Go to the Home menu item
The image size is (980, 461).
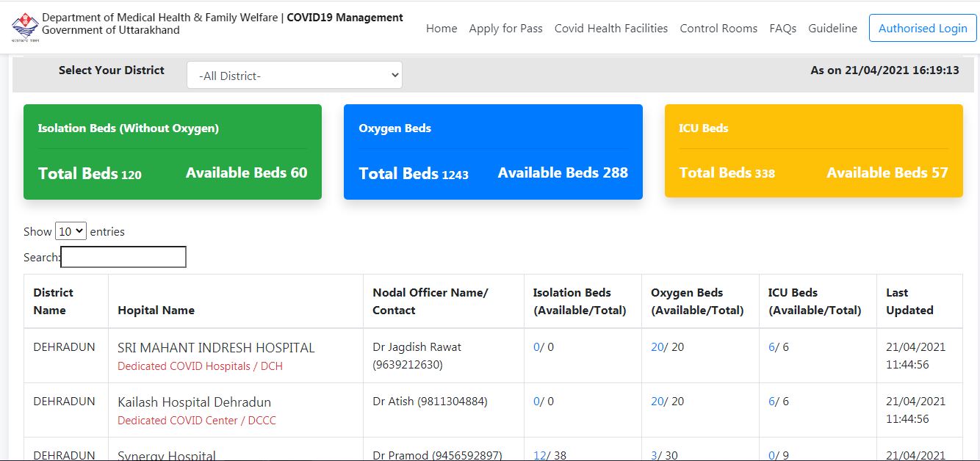pyautogui.click(x=442, y=29)
